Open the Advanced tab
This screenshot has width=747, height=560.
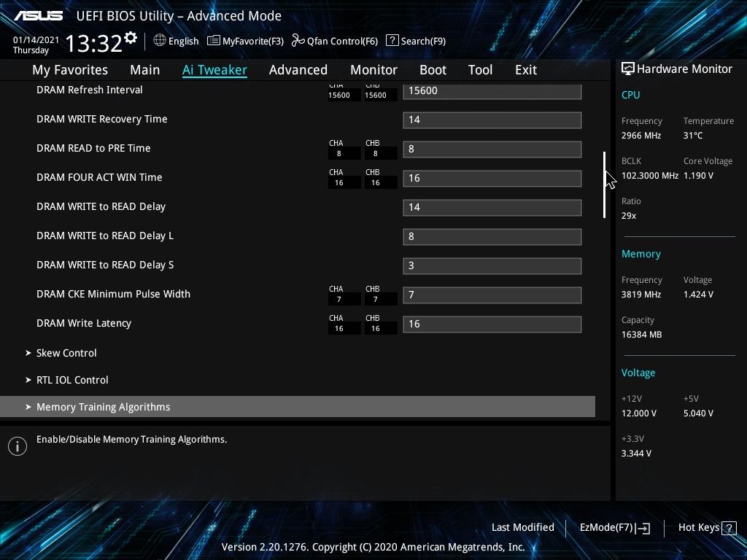coord(298,70)
